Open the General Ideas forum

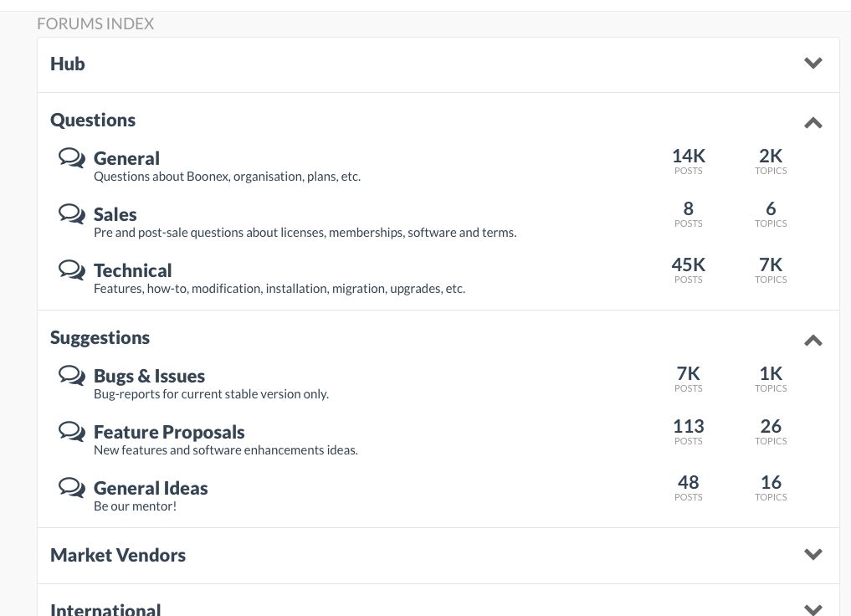151,488
